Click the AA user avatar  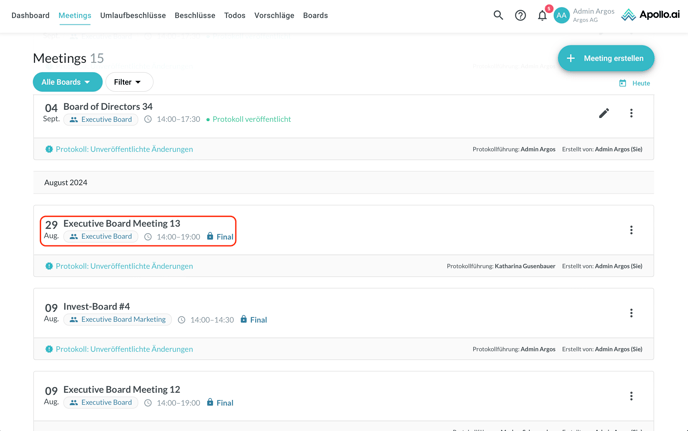tap(562, 15)
